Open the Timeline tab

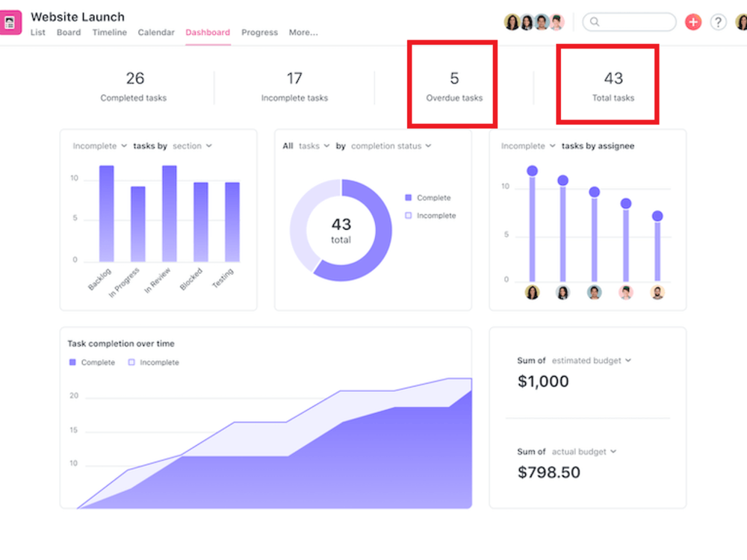coord(110,32)
